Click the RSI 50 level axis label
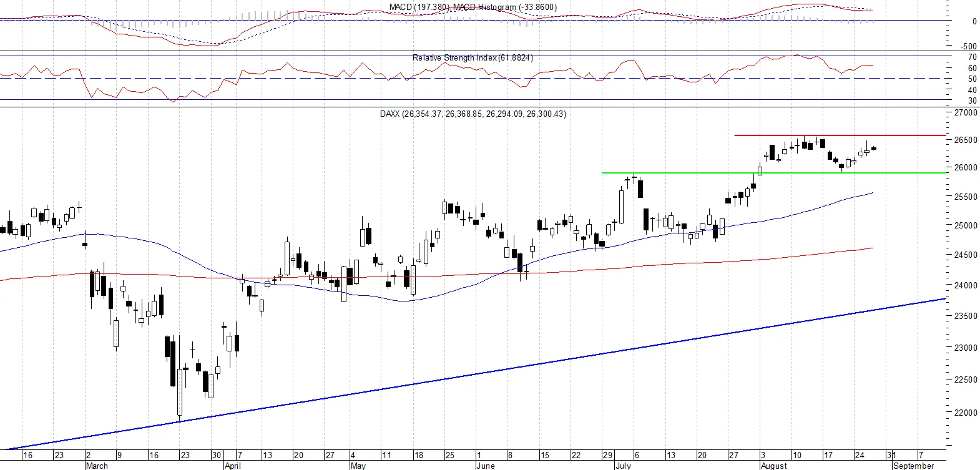 (x=973, y=79)
